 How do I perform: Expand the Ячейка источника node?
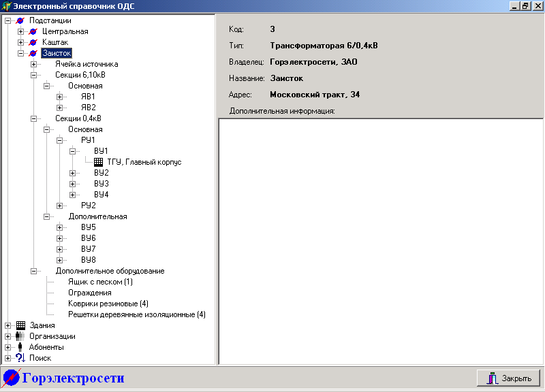point(34,64)
